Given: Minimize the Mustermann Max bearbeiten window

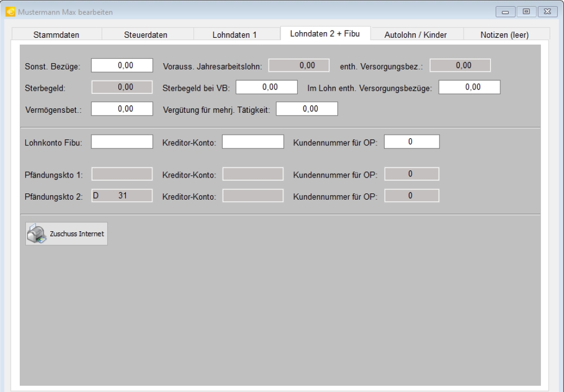Looking at the screenshot, I should [505, 12].
